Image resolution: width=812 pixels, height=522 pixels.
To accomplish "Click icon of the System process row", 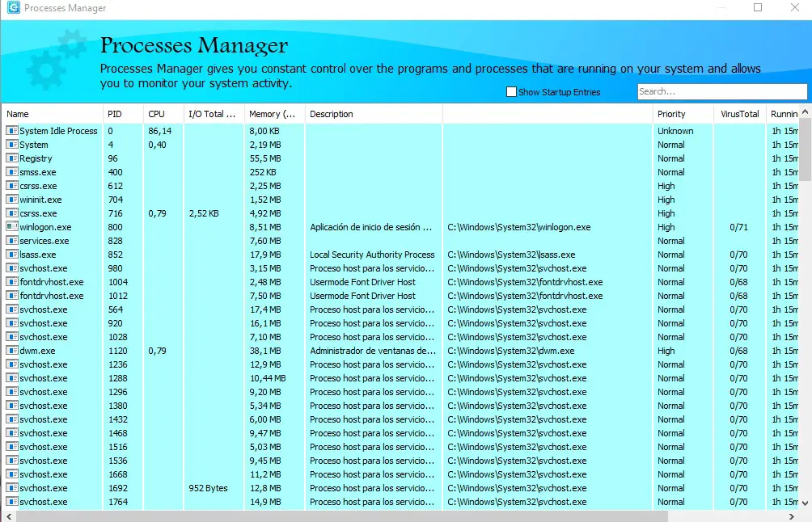I will [12, 145].
